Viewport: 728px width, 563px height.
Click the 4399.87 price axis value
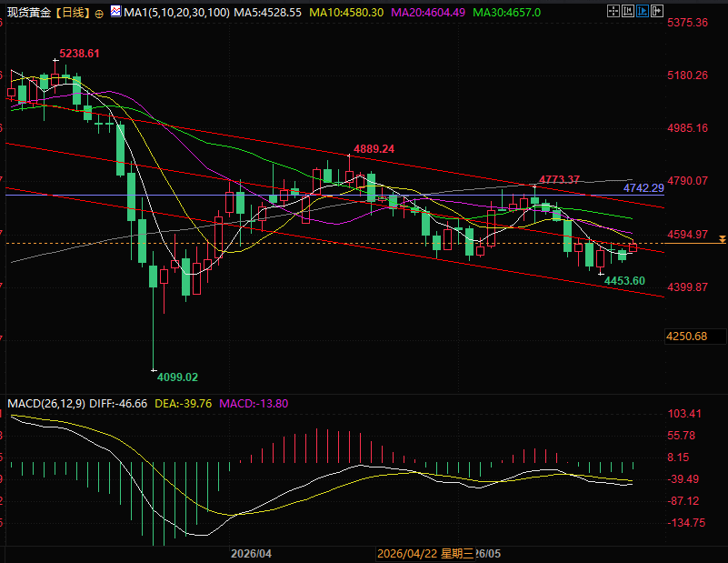click(x=688, y=287)
